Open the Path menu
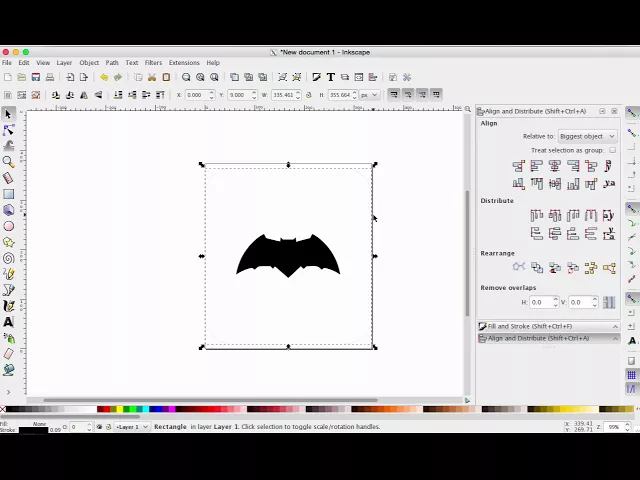Screen dimensions: 640x480 coord(112,62)
